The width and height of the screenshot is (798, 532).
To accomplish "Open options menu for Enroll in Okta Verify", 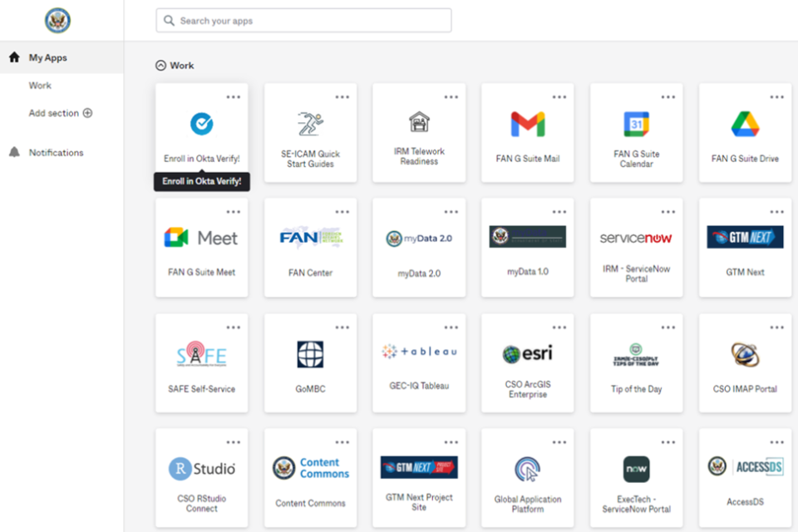I will [233, 96].
